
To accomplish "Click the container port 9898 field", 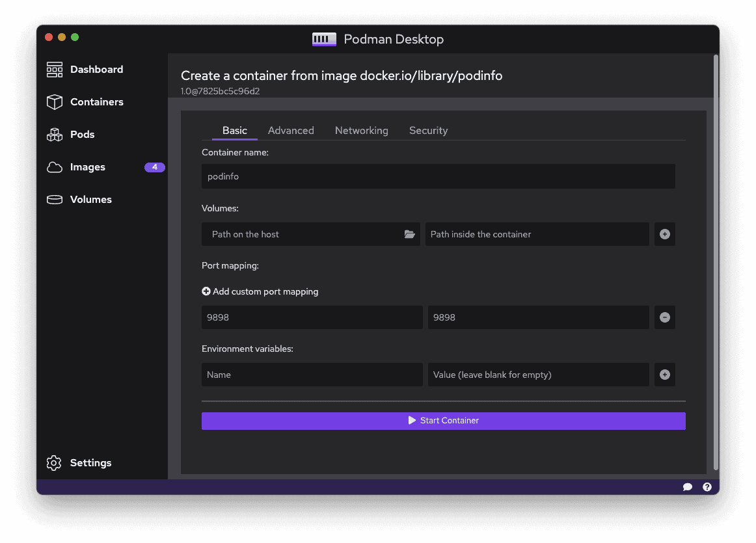I will 539,317.
